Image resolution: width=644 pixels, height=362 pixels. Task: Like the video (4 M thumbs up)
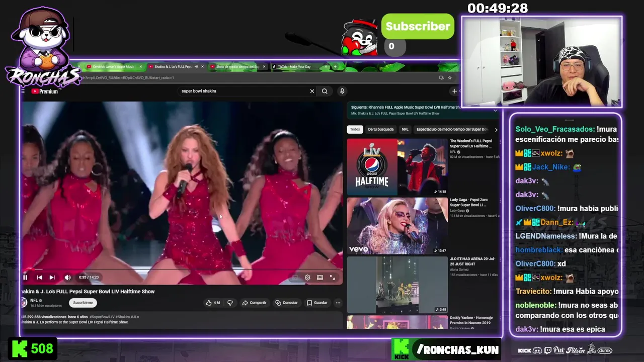[212, 303]
